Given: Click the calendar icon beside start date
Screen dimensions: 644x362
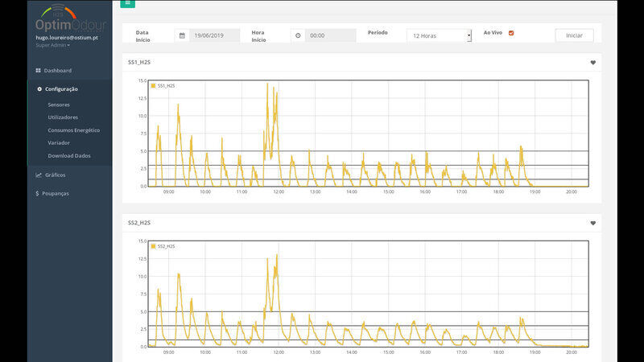Looking at the screenshot, I should (x=182, y=35).
